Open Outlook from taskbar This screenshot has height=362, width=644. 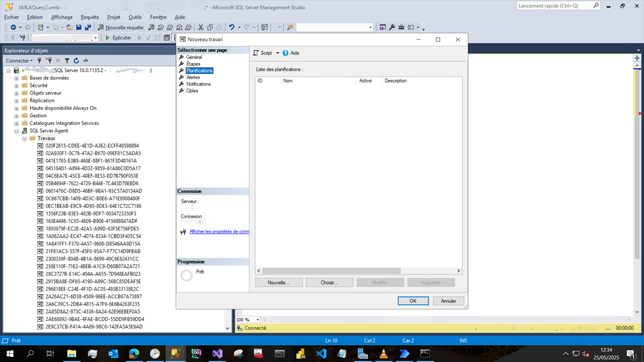tap(113, 354)
